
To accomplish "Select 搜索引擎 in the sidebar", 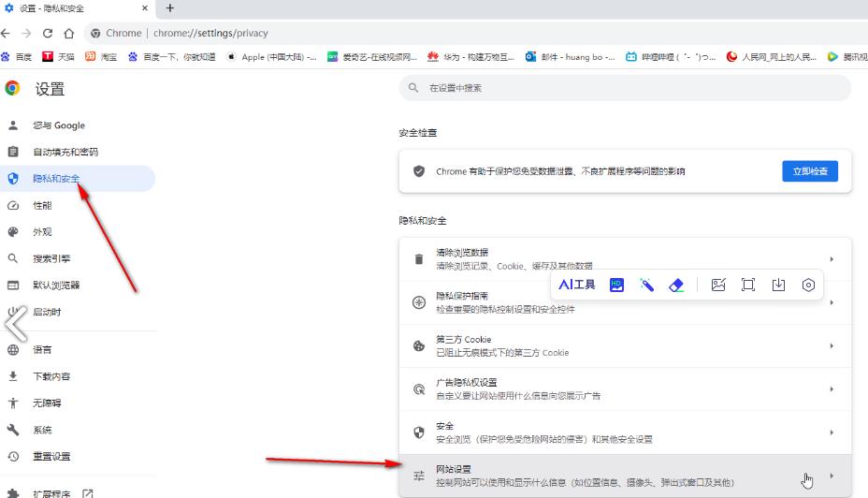I will [x=78, y=258].
